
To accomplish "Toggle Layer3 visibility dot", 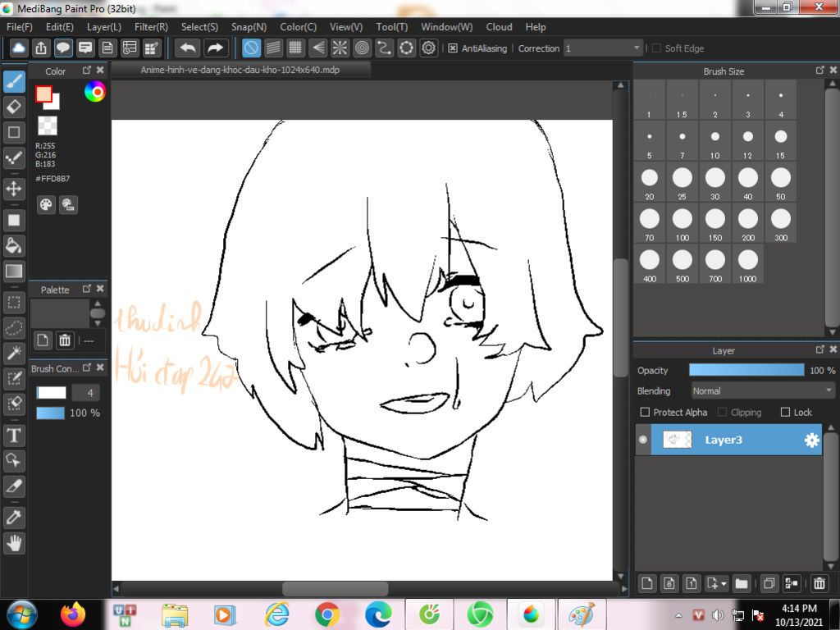I will [x=643, y=440].
